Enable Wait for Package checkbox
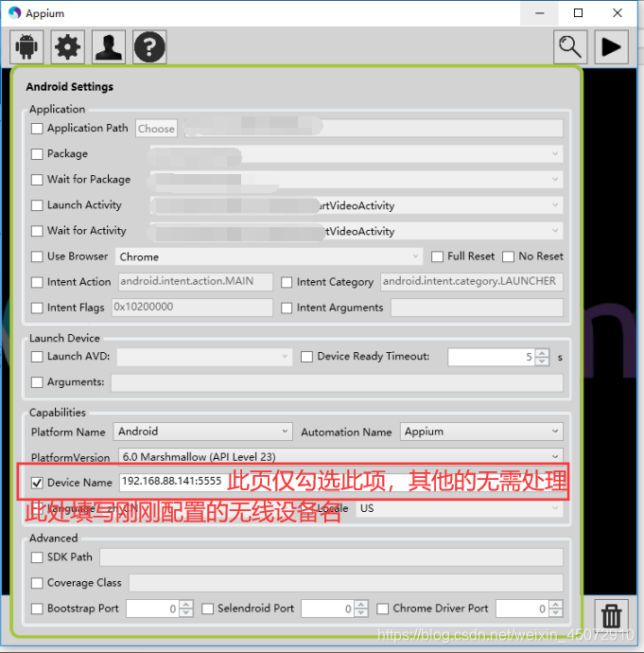The width and height of the screenshot is (644, 653). click(x=37, y=180)
